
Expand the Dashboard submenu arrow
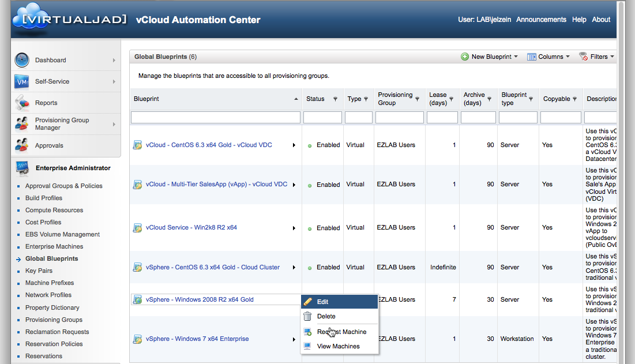pos(114,60)
